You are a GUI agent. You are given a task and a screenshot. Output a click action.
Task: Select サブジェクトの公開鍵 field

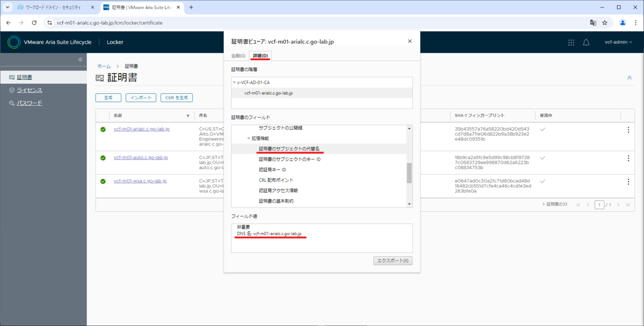pos(281,128)
